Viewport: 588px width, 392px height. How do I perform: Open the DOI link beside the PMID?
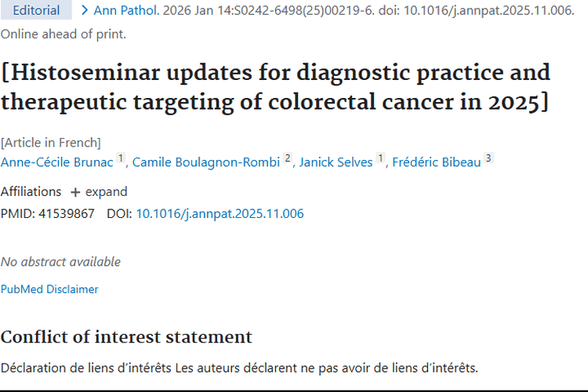point(220,213)
